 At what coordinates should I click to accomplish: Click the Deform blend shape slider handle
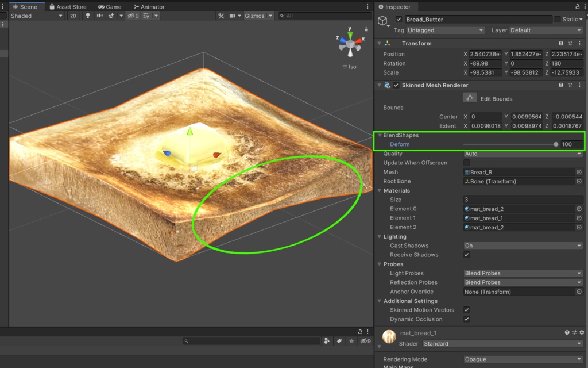point(556,144)
